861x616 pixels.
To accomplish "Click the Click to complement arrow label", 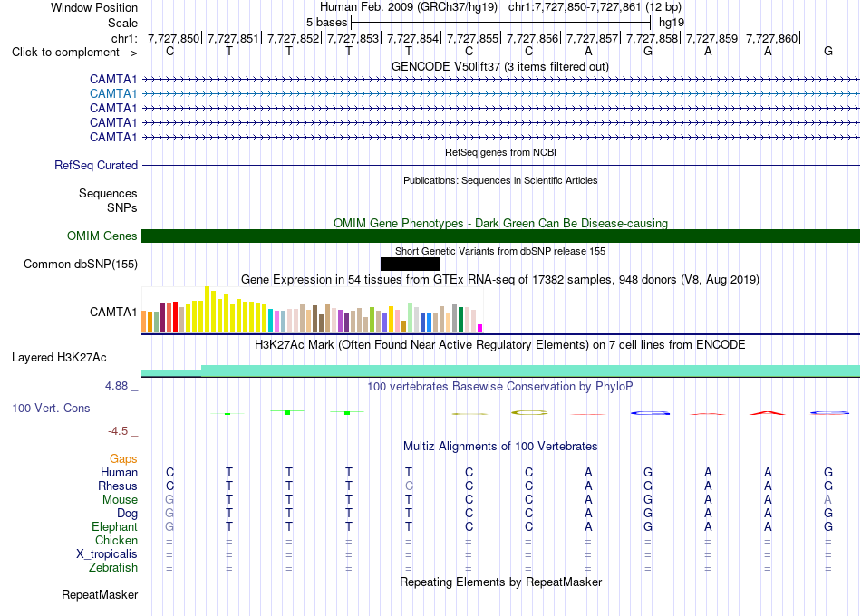I will (74, 53).
